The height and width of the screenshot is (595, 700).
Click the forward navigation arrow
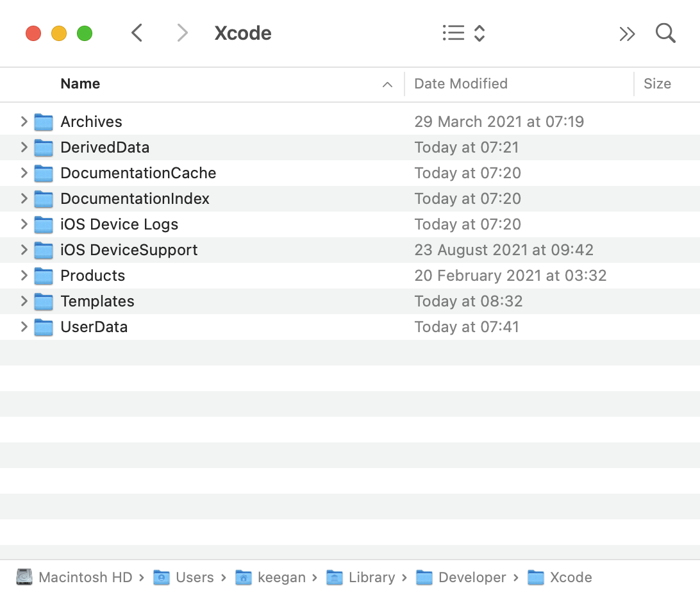coord(183,33)
